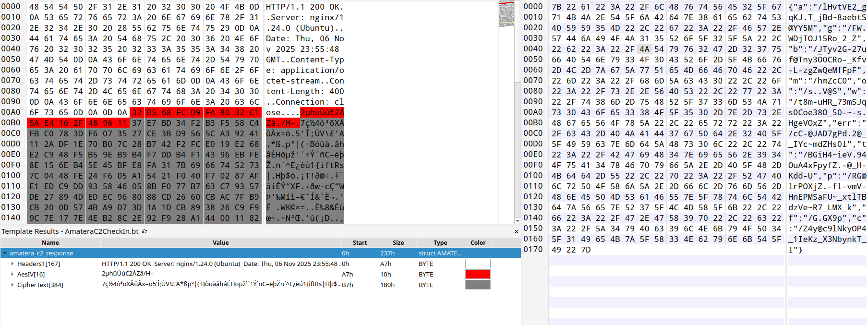This screenshot has width=868, height=325.
Task: Click the 'A7h' start cell of AesIV
Action: (x=347, y=274)
